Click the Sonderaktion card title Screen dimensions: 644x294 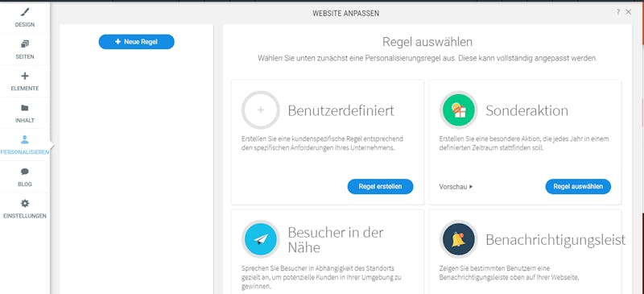pos(527,110)
